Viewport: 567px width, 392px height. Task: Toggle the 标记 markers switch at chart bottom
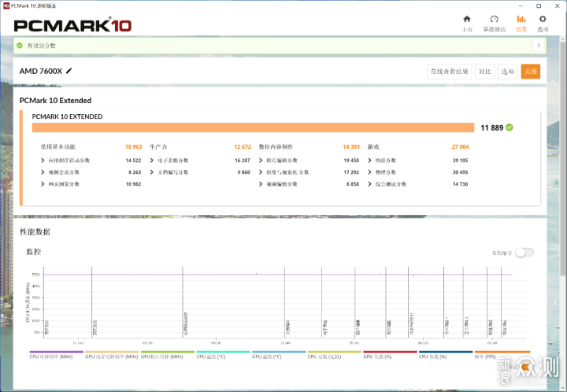(527, 367)
